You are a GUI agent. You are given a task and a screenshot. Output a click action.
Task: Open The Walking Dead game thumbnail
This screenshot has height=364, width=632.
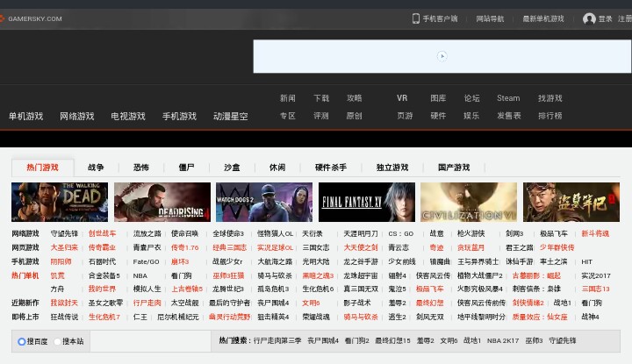(60, 202)
